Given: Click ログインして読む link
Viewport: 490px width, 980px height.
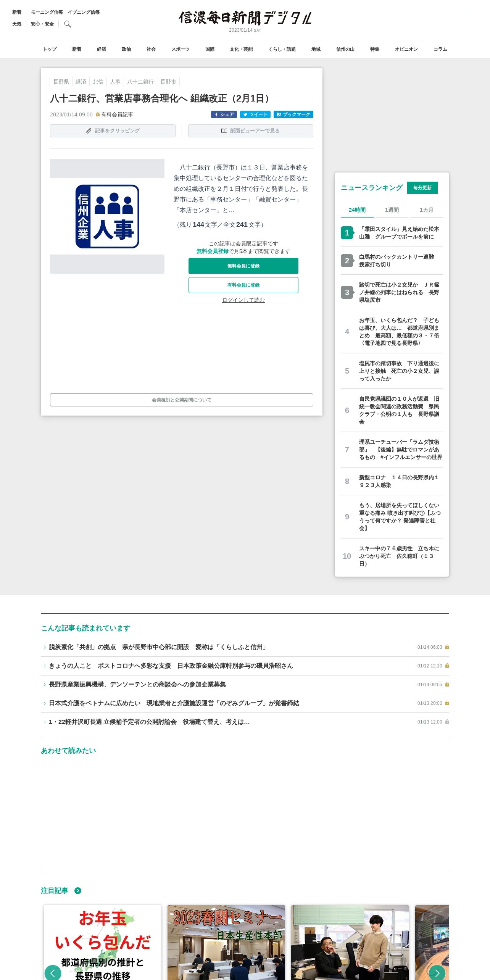Looking at the screenshot, I should 243,300.
